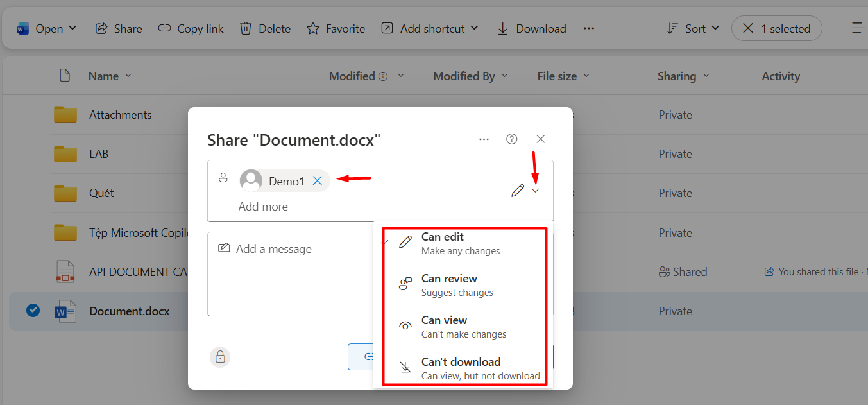Open more options ellipsis in Share dialog

484,139
